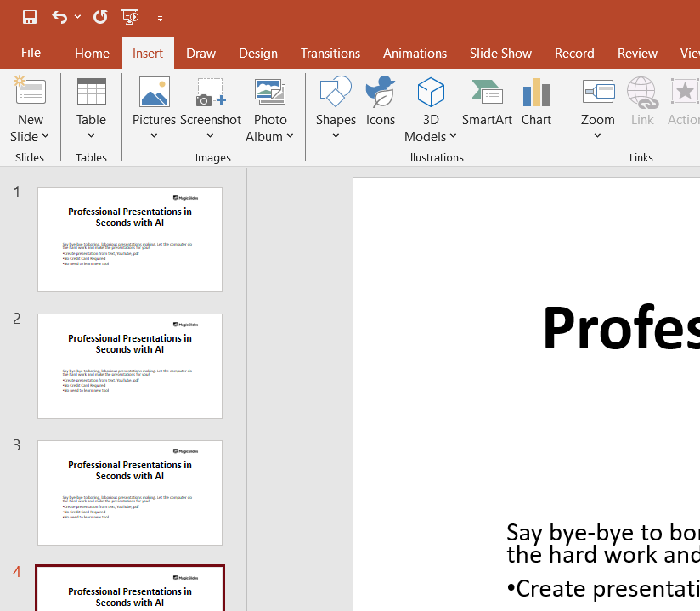Open the File menu
This screenshot has width=700, height=611.
[31, 53]
